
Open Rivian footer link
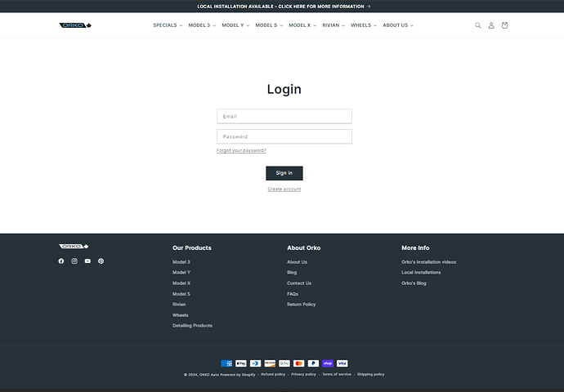tap(179, 305)
